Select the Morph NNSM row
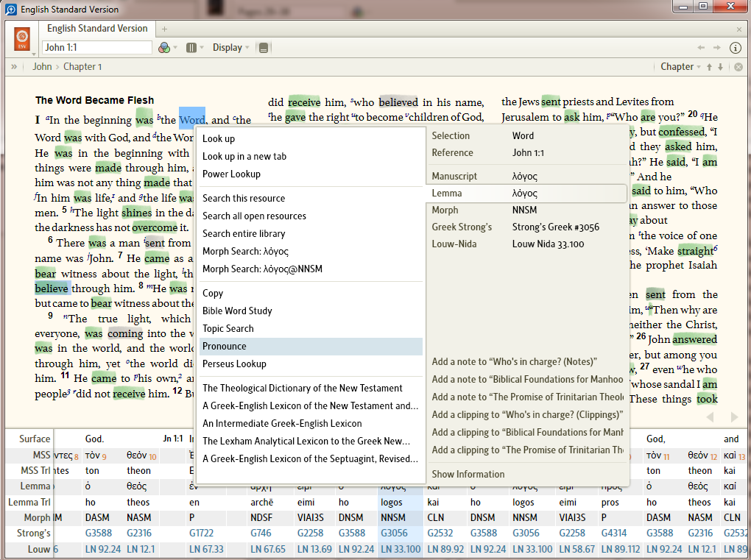The height and width of the screenshot is (560, 751). [x=527, y=210]
